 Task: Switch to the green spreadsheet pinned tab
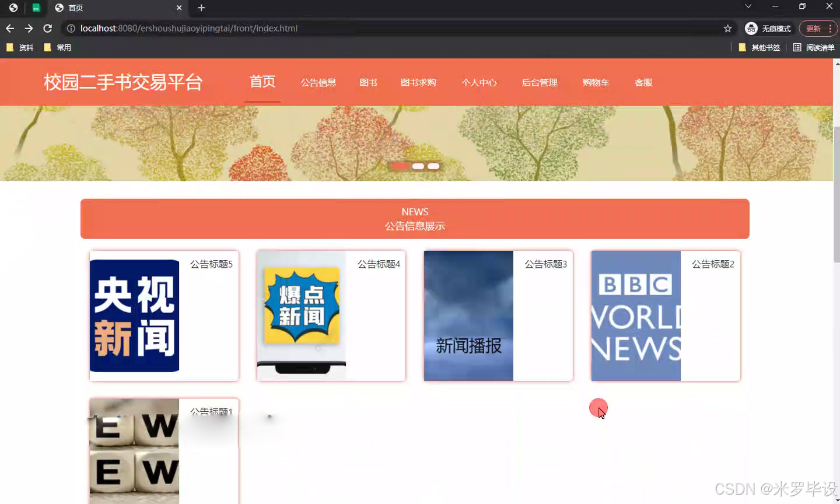[36, 8]
